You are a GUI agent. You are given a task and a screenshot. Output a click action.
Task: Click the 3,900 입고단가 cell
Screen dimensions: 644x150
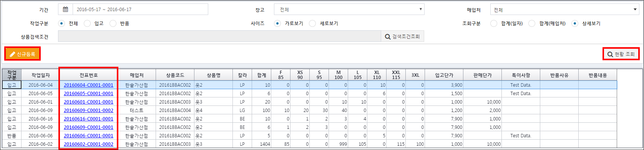[444, 85]
